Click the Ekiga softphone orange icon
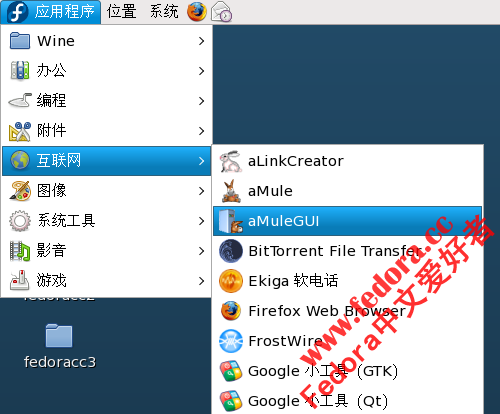Viewport: 500px width, 414px height. pyautogui.click(x=231, y=281)
